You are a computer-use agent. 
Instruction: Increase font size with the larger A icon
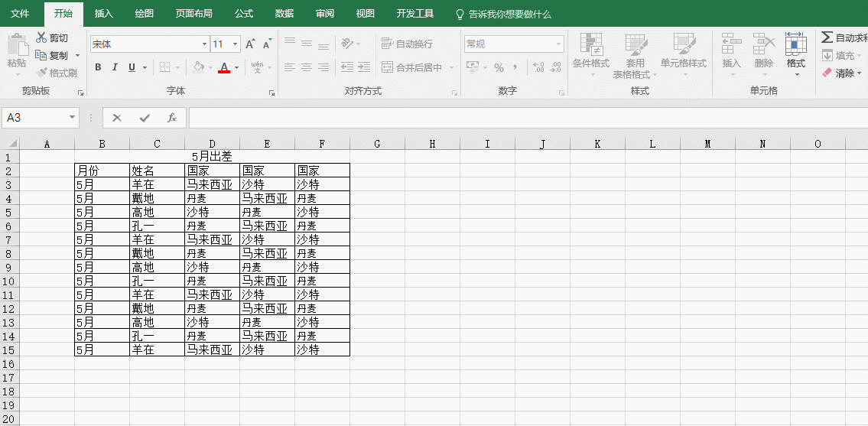coord(250,44)
